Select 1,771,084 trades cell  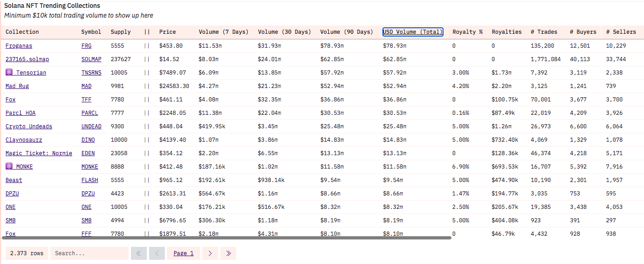pyautogui.click(x=545, y=59)
